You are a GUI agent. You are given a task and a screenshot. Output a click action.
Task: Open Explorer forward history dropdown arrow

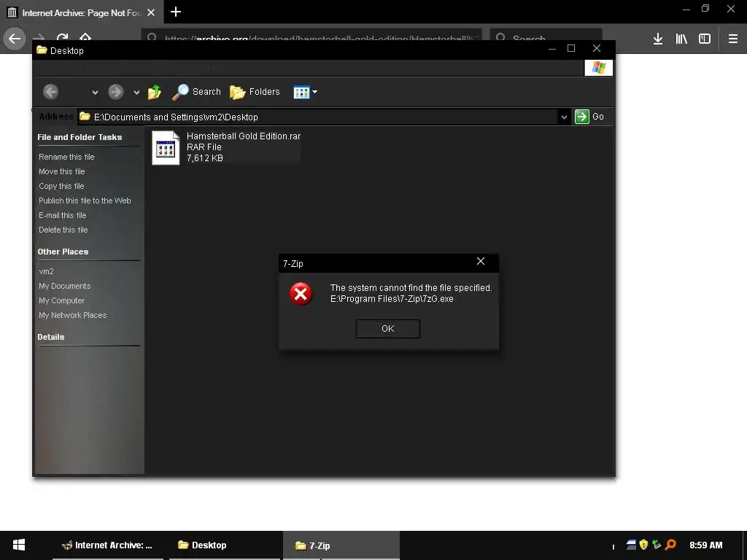tap(136, 93)
